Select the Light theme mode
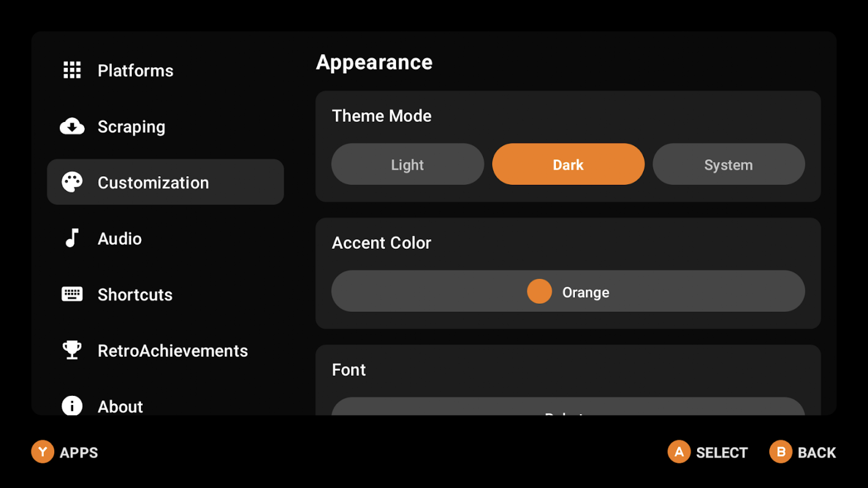868x488 pixels. coord(408,164)
